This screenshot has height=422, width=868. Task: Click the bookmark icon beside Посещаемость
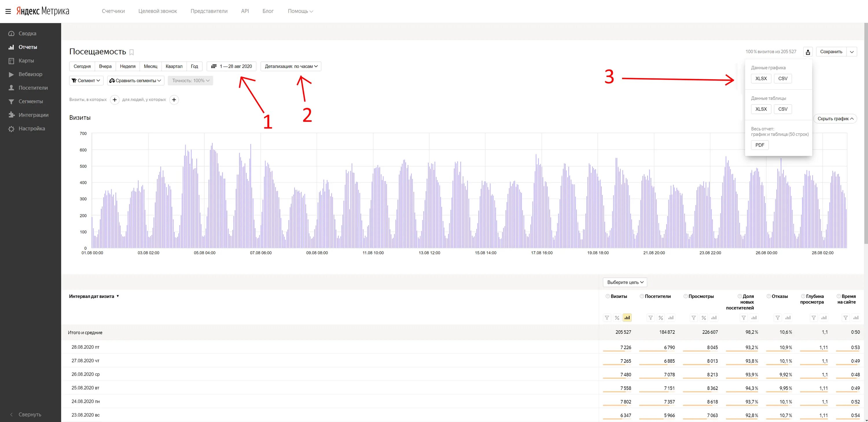[x=132, y=52]
